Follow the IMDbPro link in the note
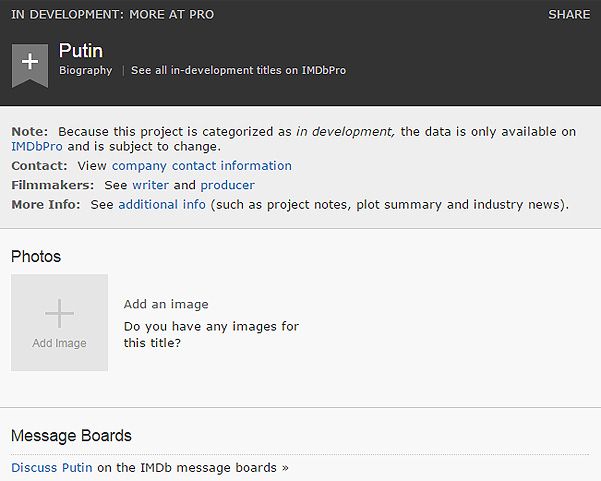The height and width of the screenshot is (481, 601). point(37,146)
